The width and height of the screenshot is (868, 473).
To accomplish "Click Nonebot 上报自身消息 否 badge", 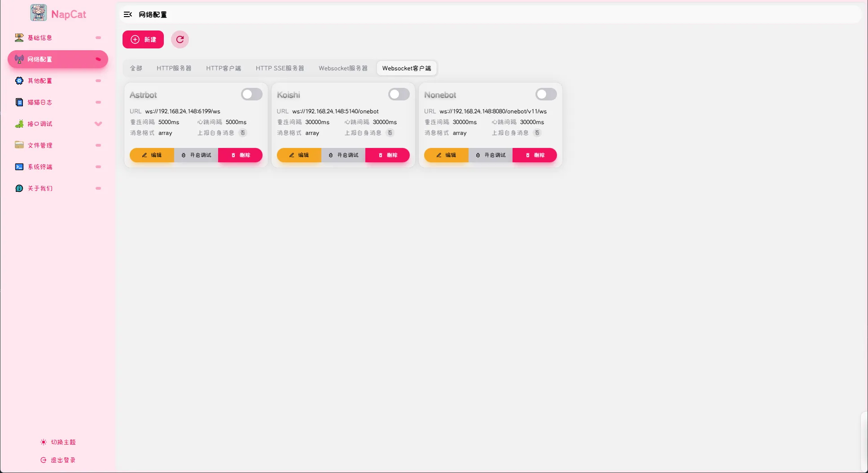I will (537, 133).
